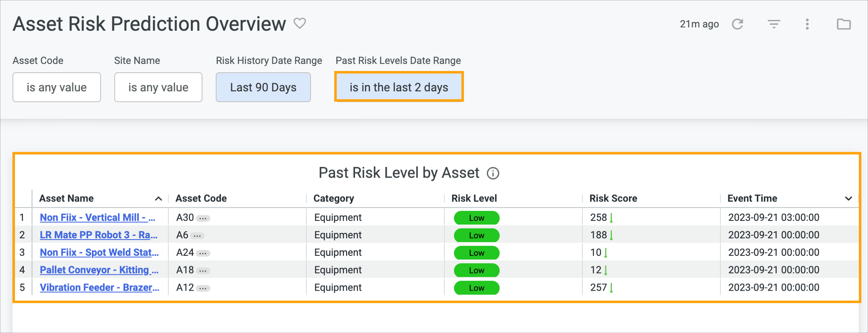Click Low risk badge for asset A12
This screenshot has height=333, width=868.
477,288
